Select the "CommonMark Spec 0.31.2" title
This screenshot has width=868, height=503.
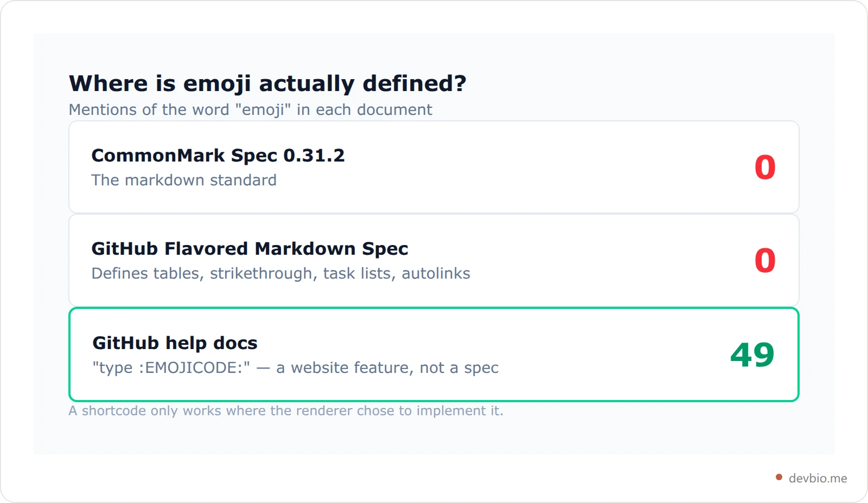click(x=218, y=156)
